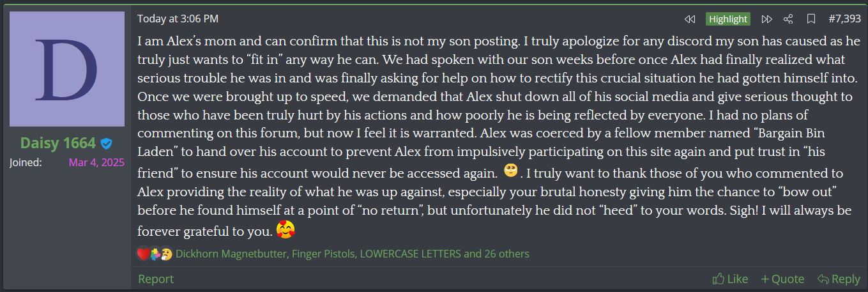Jump to the next highlighted post
Viewport: 868px width, 292px height.
pos(767,19)
